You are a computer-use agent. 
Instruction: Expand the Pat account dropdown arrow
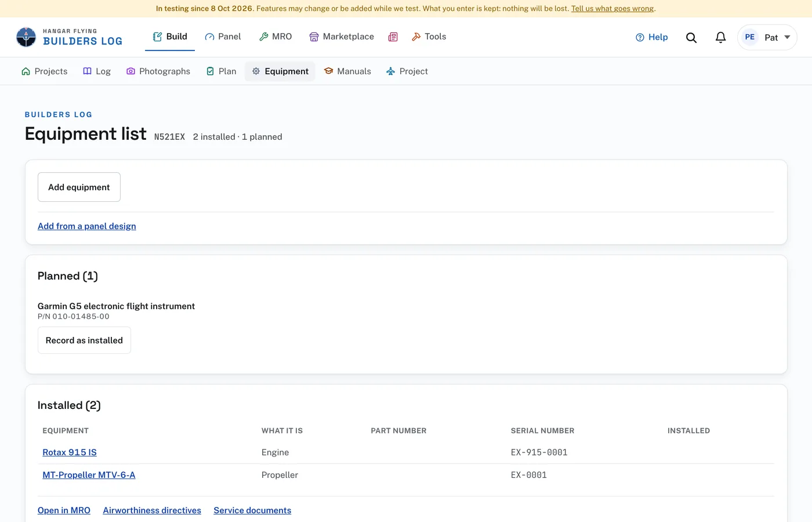[787, 37]
